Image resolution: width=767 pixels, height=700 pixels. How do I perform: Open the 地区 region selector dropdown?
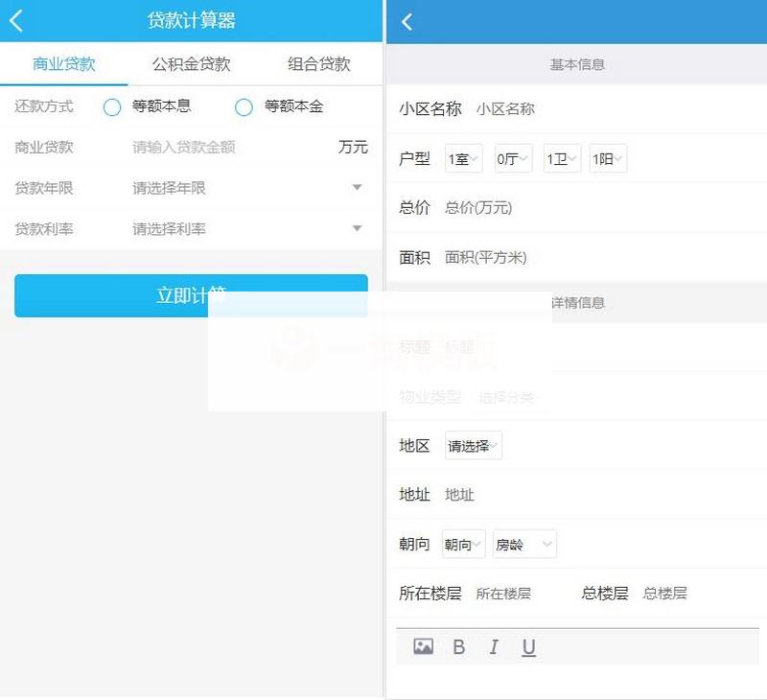click(475, 444)
